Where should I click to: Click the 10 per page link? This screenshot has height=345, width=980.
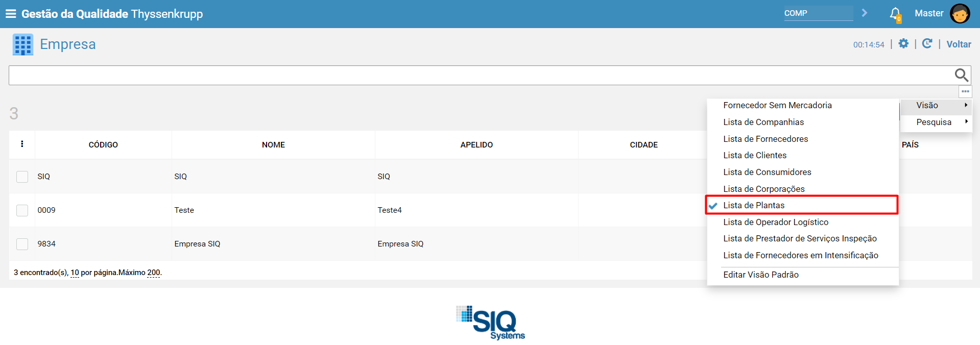pyautogui.click(x=75, y=273)
